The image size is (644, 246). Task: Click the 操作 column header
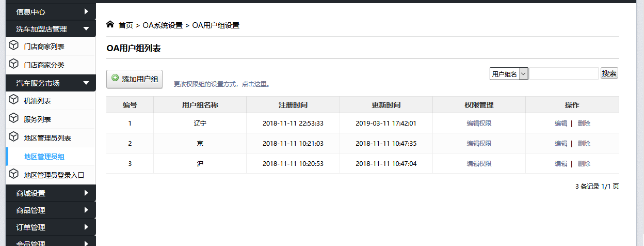572,105
